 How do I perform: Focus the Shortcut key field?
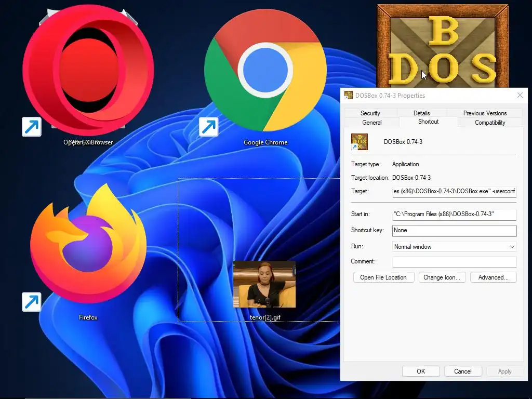pos(454,230)
